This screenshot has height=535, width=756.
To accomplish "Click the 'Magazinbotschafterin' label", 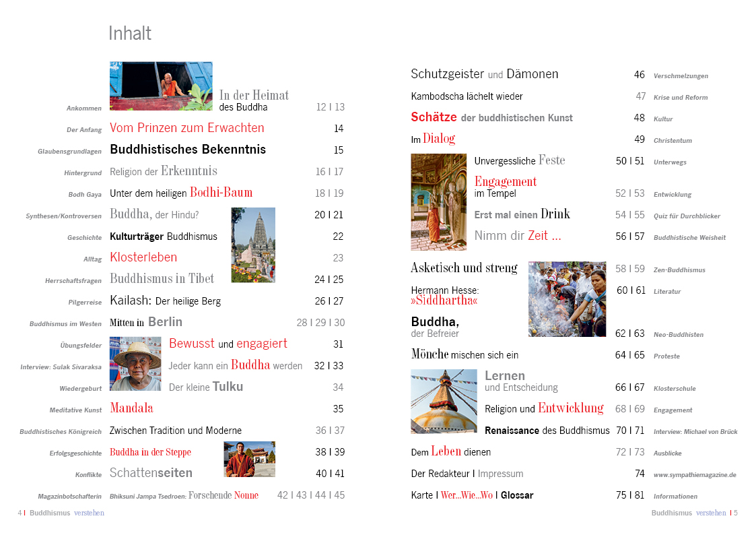I will point(69,497).
